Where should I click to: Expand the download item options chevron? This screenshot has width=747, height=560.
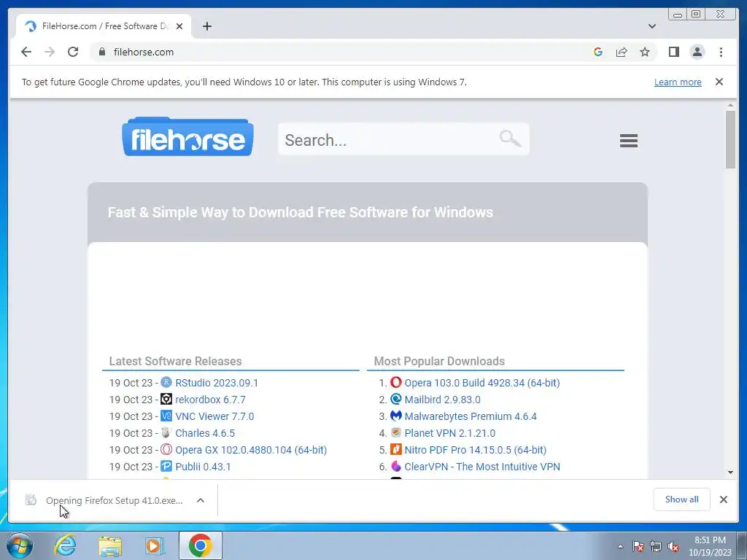pyautogui.click(x=201, y=500)
